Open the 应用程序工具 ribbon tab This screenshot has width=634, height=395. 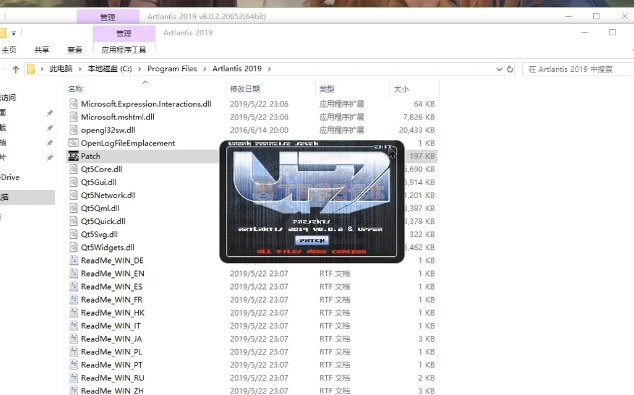(124, 50)
